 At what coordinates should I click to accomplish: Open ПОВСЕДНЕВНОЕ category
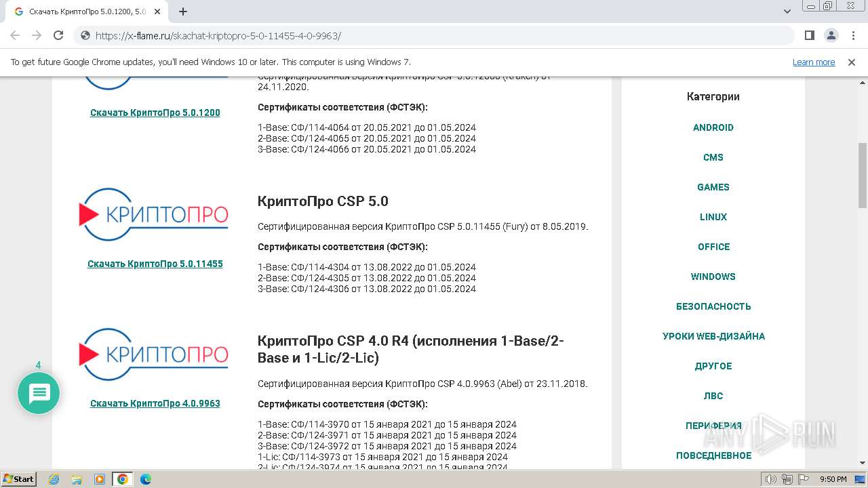click(713, 455)
